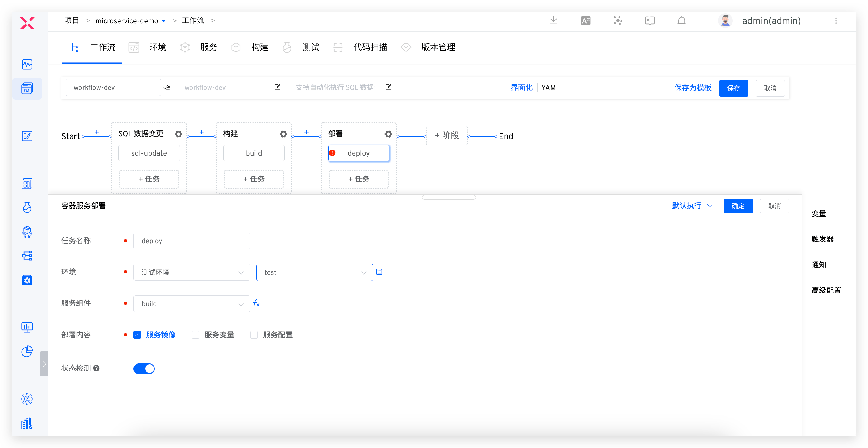Click the blue 保存 button
The width and height of the screenshot is (868, 448).
734,88
